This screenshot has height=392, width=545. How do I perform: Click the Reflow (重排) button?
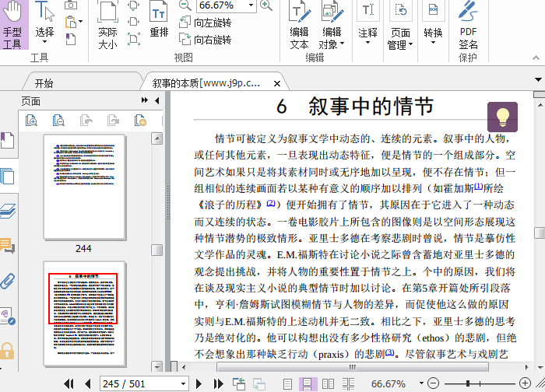click(159, 21)
